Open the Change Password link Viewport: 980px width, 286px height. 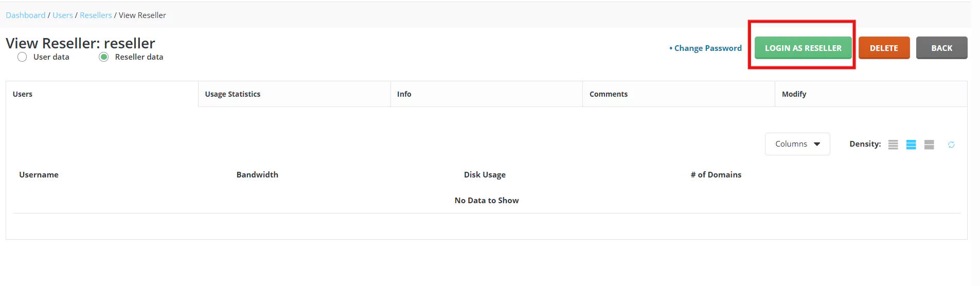coord(707,48)
